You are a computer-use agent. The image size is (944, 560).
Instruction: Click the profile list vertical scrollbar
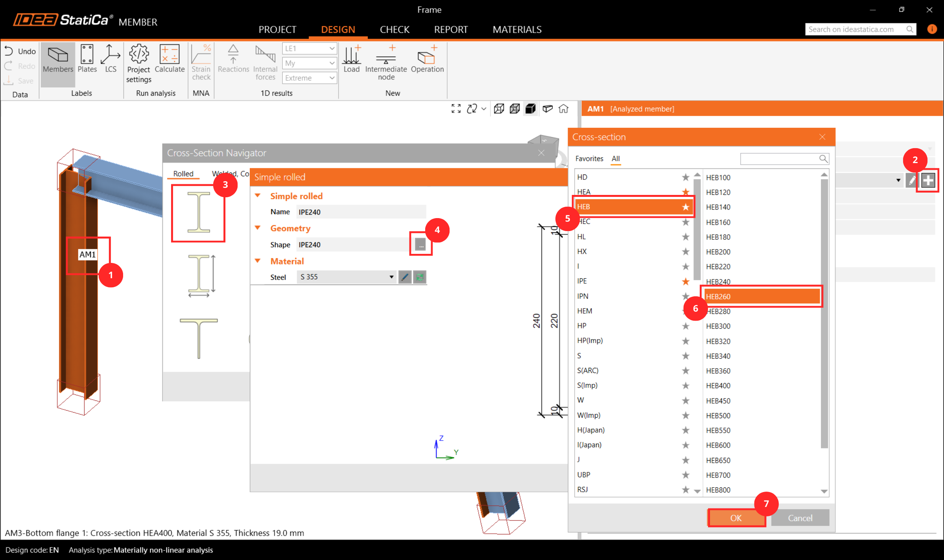(824, 314)
